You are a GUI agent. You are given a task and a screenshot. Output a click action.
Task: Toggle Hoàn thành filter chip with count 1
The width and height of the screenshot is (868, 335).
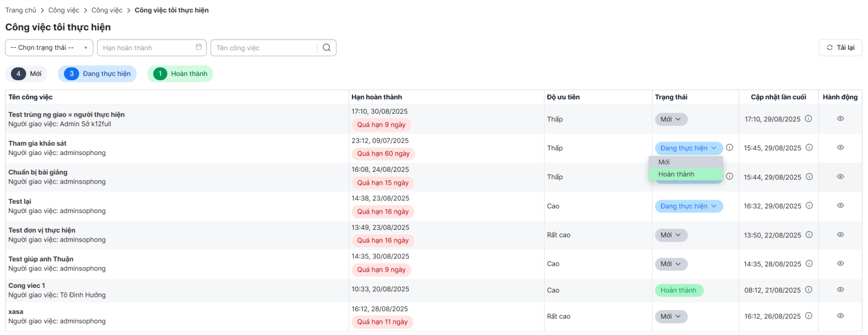point(180,74)
